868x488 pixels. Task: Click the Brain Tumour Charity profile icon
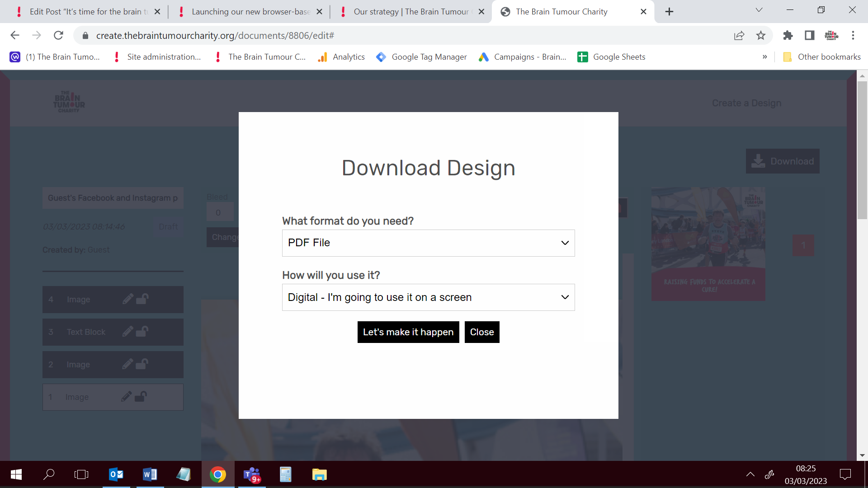831,35
